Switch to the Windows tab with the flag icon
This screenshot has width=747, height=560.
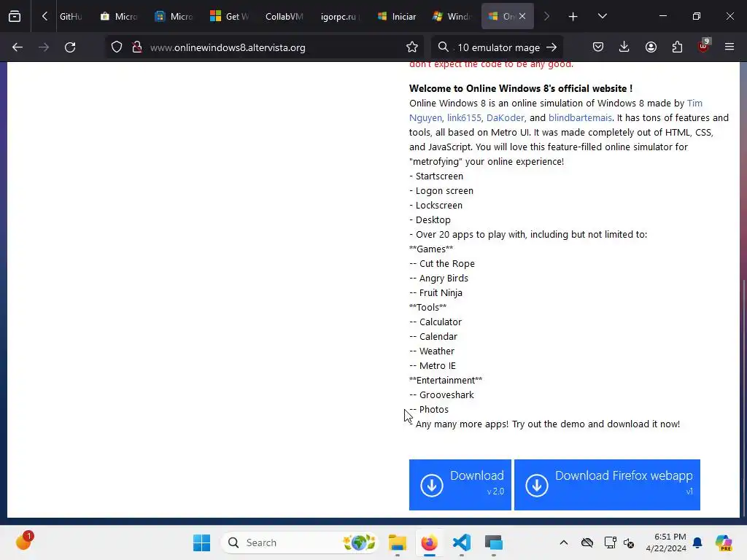(452, 16)
